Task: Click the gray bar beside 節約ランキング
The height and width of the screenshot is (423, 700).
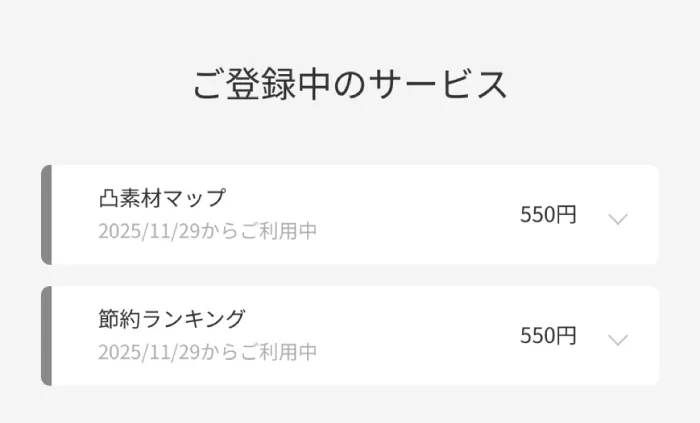Action: click(x=46, y=336)
